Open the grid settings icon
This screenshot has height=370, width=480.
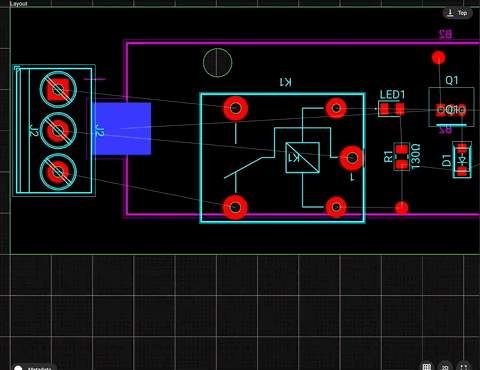427,366
